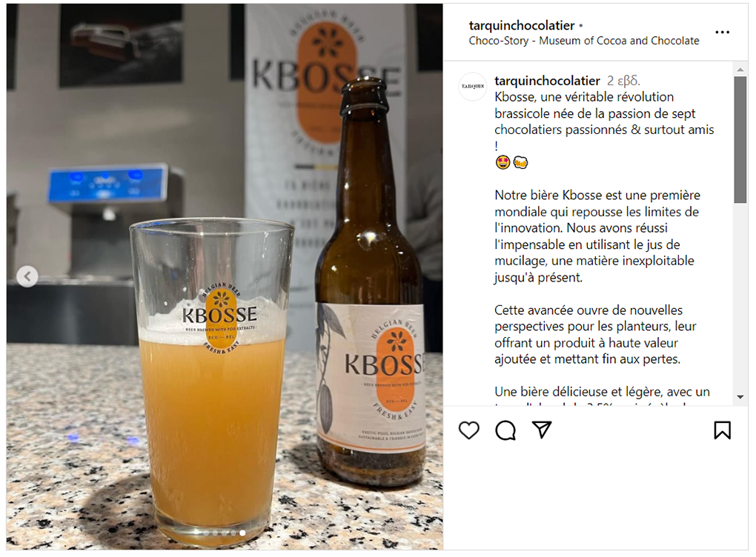The width and height of the screenshot is (756, 557).
Task: Click the caption scrollbar down arrow
Action: (x=740, y=397)
